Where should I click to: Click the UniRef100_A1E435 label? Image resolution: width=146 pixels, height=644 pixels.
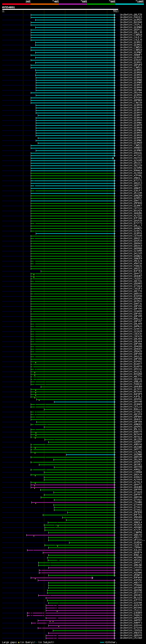[131, 605]
